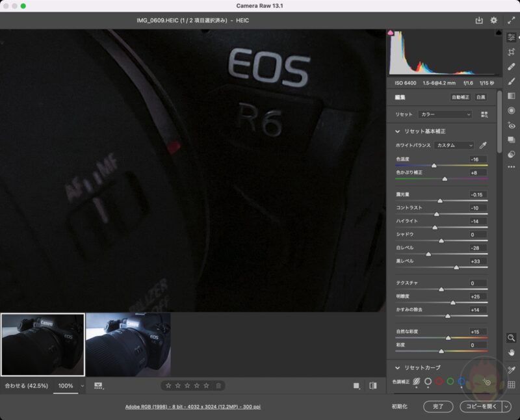
Task: Open the カスタム white balance dropdown
Action: tap(455, 145)
